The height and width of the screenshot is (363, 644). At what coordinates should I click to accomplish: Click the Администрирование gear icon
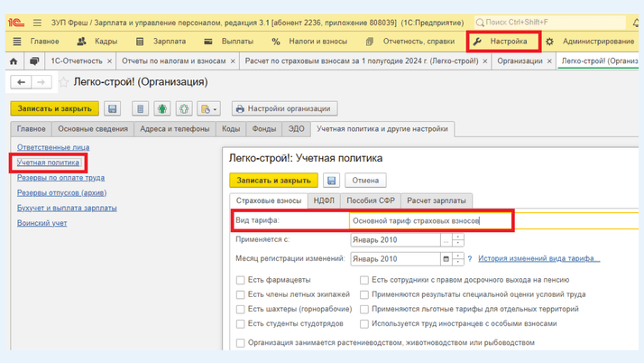point(549,42)
